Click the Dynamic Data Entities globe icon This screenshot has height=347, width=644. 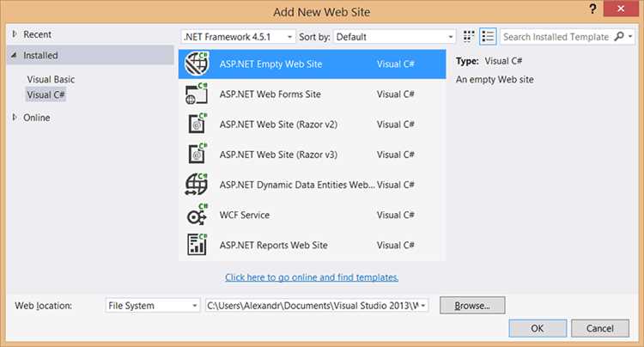coord(197,185)
